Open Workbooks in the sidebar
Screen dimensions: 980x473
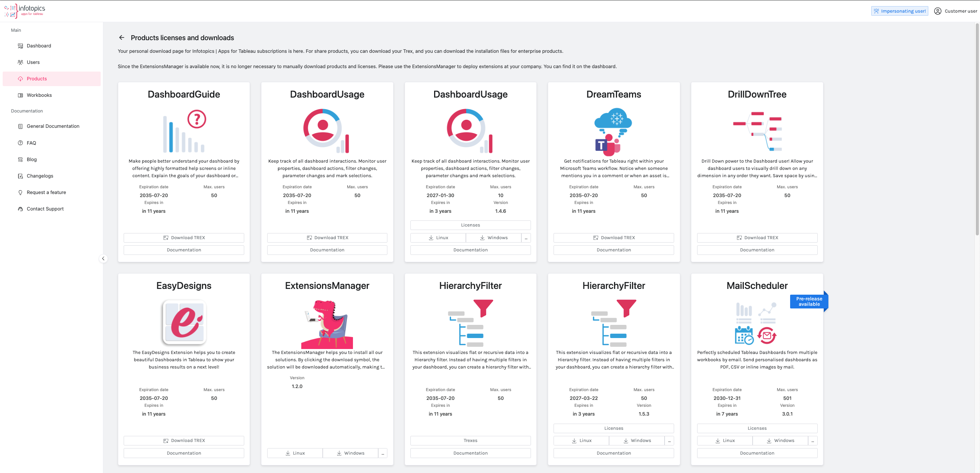(x=52, y=95)
